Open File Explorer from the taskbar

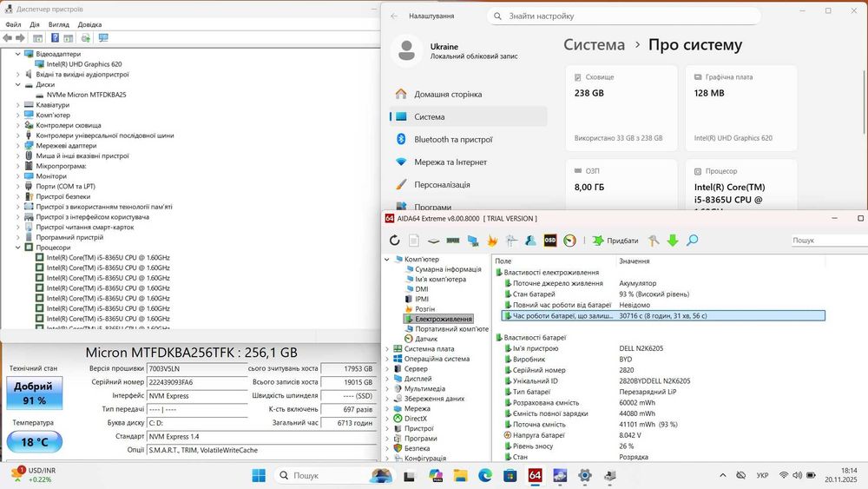(x=460, y=475)
